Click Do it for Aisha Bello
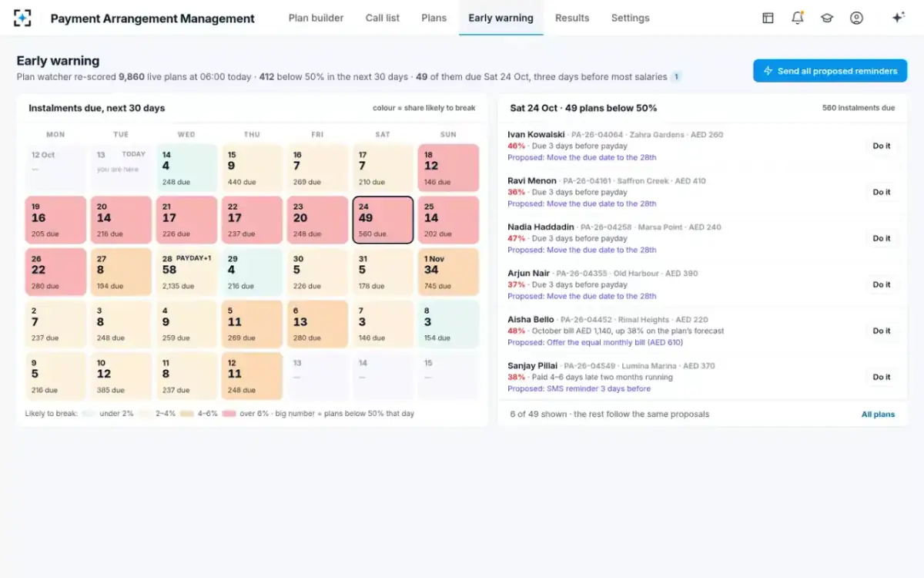 [x=882, y=331]
